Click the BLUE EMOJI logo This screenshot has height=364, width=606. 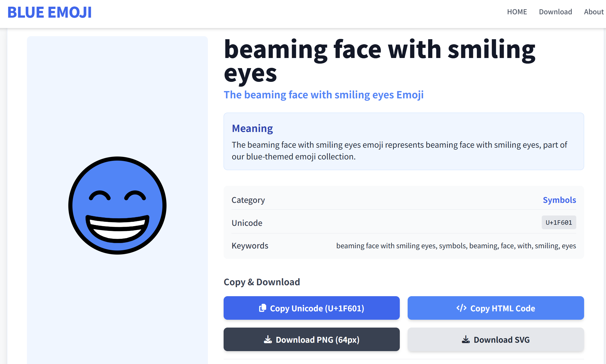[49, 12]
